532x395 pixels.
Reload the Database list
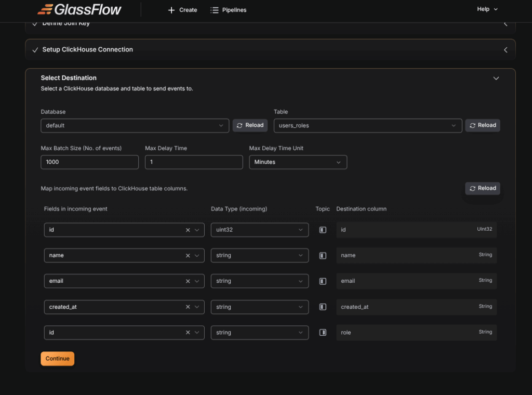(250, 125)
